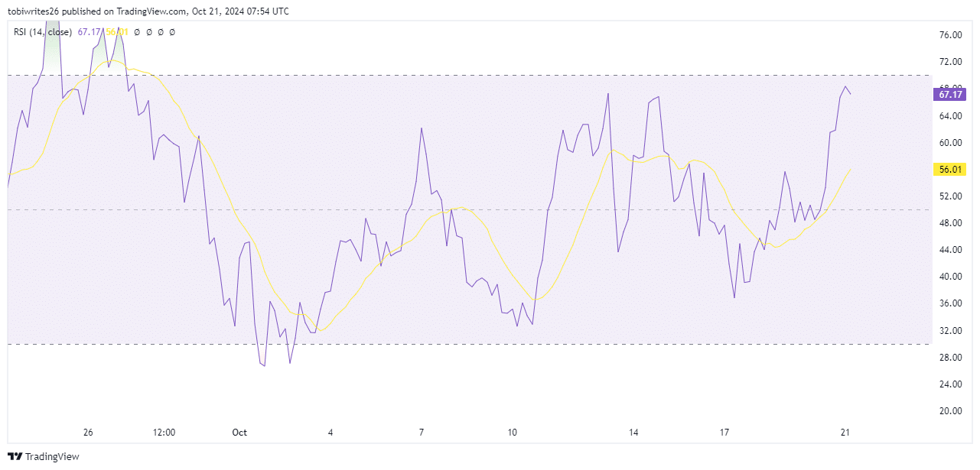Click the yellow 56.01 axis price tag

click(x=949, y=169)
